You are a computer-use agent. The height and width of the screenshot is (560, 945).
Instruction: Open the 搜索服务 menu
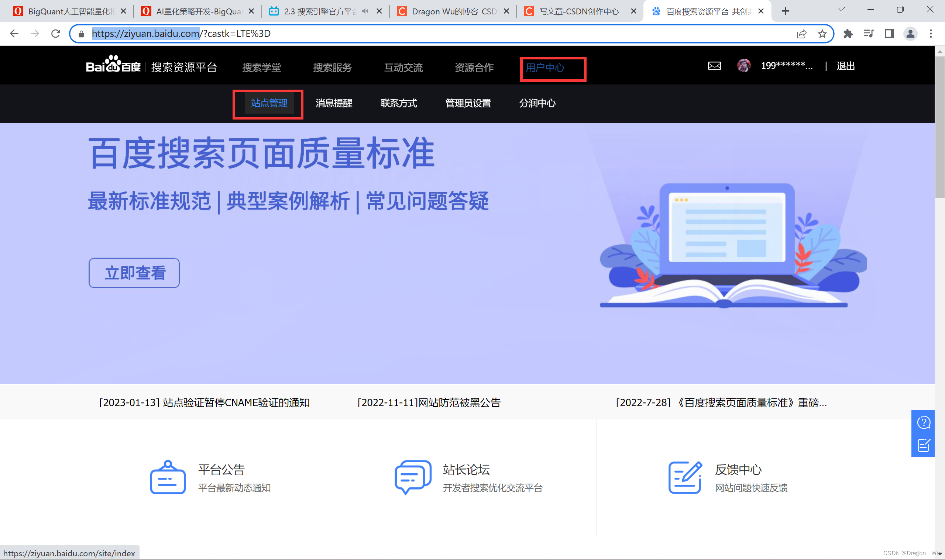click(332, 68)
